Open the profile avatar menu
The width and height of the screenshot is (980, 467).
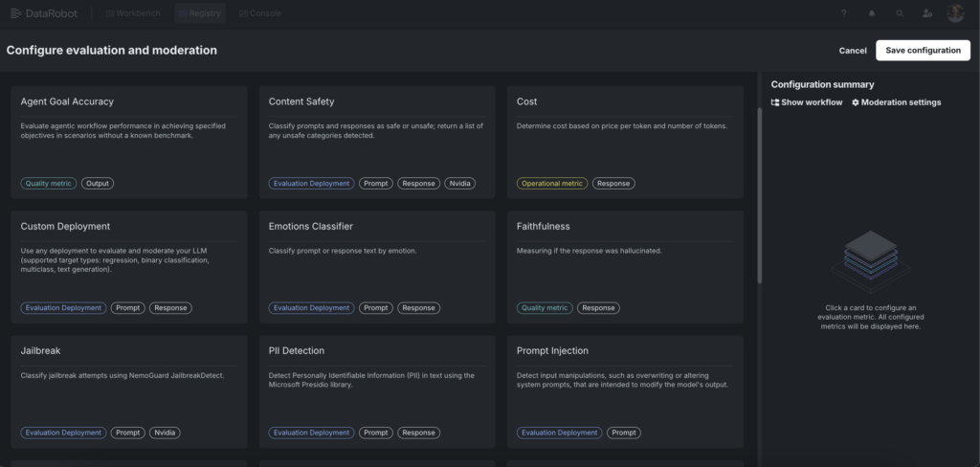pyautogui.click(x=955, y=13)
